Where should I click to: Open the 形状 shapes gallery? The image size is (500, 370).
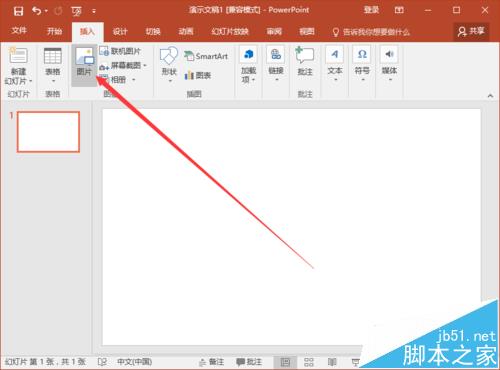tap(169, 65)
